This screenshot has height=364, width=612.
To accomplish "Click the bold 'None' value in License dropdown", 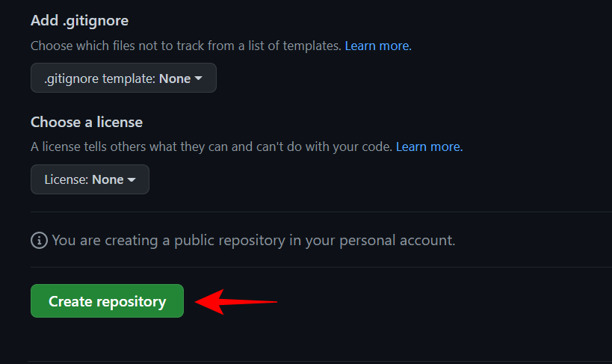I will coord(108,180).
